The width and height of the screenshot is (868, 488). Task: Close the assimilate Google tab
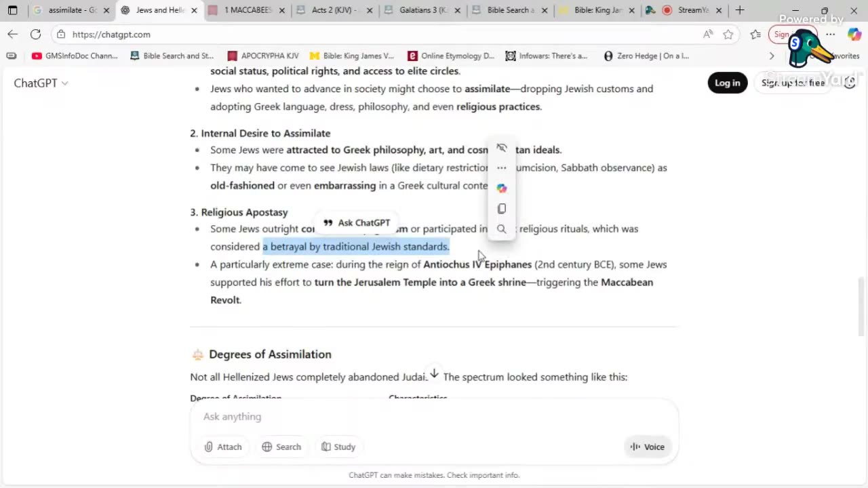(106, 10)
